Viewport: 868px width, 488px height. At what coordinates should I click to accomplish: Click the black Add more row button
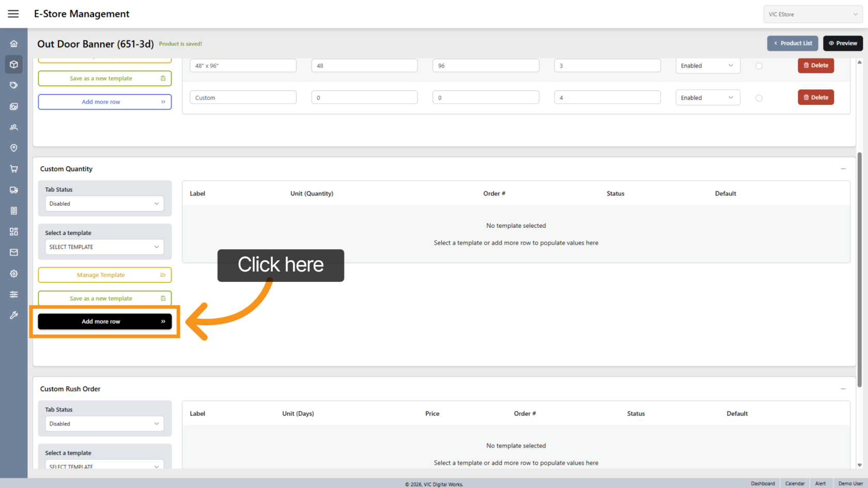tap(104, 322)
